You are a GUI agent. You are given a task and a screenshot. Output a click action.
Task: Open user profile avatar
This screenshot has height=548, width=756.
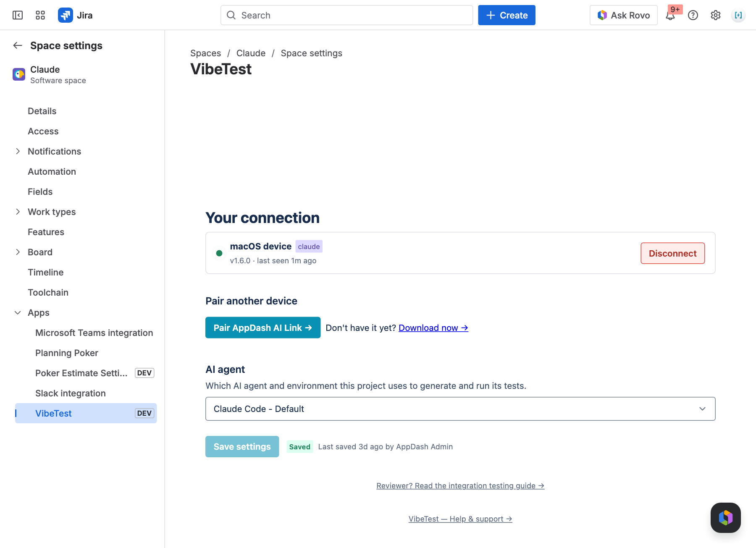[738, 15]
